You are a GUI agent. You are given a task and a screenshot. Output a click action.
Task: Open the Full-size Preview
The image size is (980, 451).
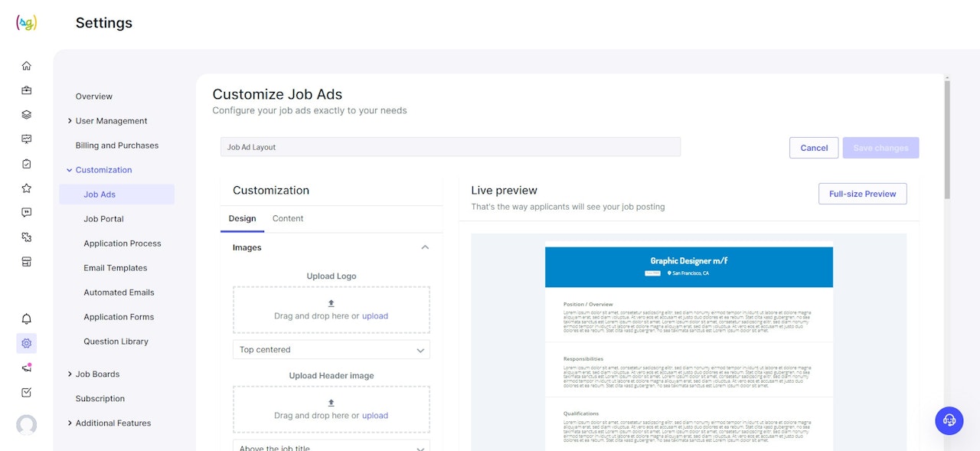(x=862, y=194)
